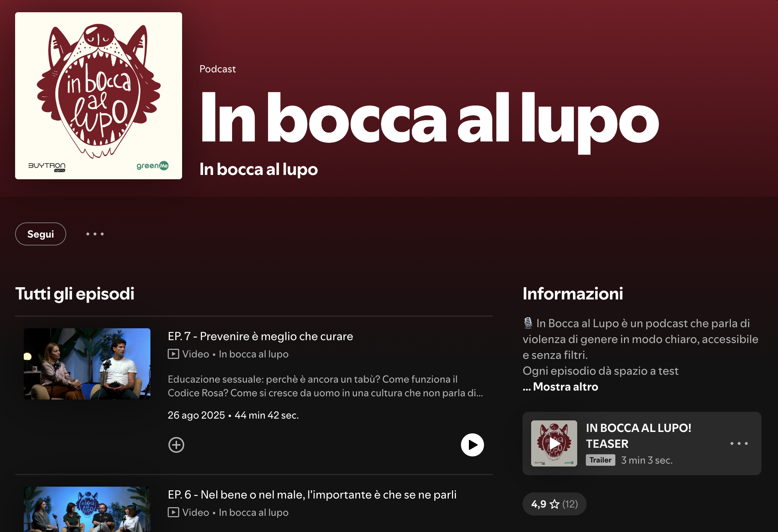Viewport: 778px width, 532px height.
Task: Click the video icon under the EP. 6 title
Action: (173, 513)
